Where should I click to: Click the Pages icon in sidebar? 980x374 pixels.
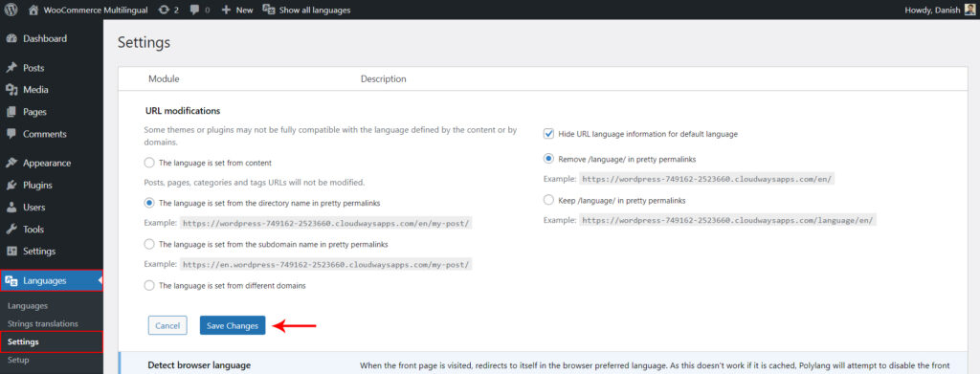(x=11, y=112)
